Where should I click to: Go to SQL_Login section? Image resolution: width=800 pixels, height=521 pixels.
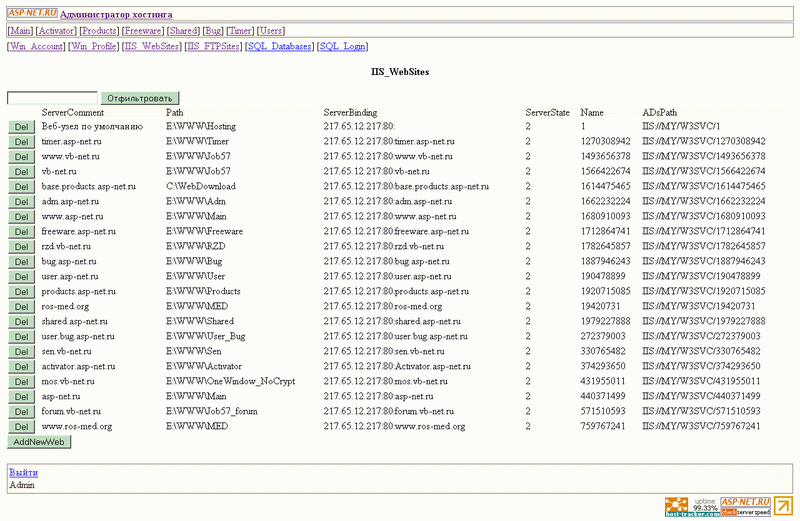(x=342, y=46)
